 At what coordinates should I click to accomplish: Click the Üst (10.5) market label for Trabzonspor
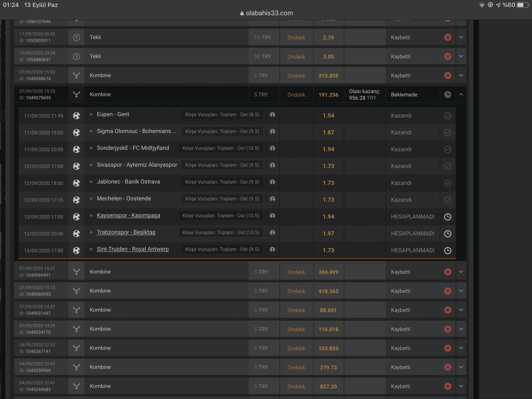click(x=221, y=233)
